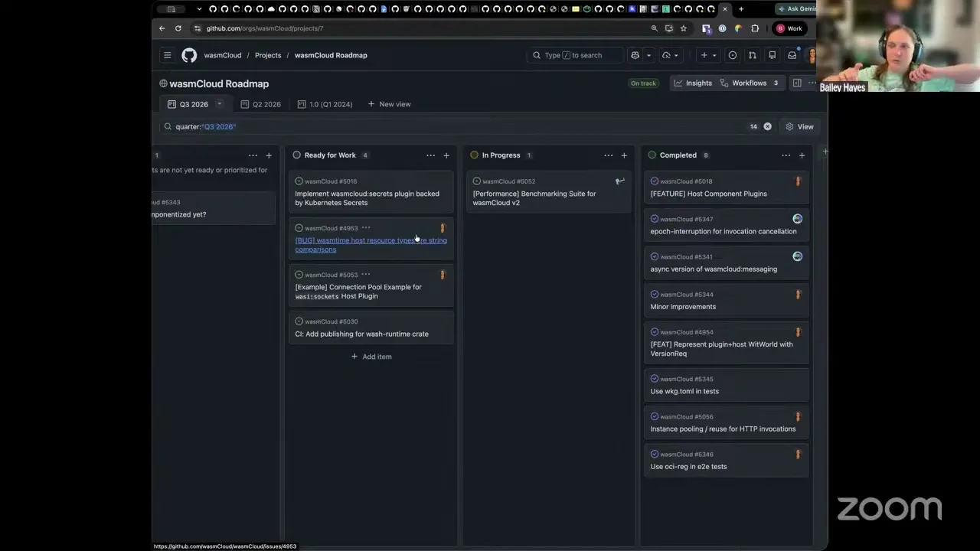This screenshot has width=980, height=551.
Task: Open the create new plus dropdown in header
Action: point(707,55)
